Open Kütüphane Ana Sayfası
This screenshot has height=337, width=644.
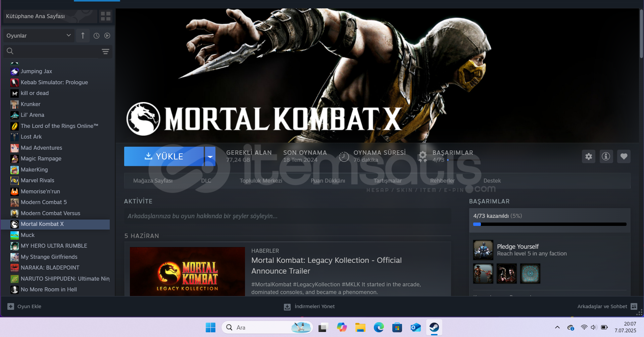coord(50,16)
